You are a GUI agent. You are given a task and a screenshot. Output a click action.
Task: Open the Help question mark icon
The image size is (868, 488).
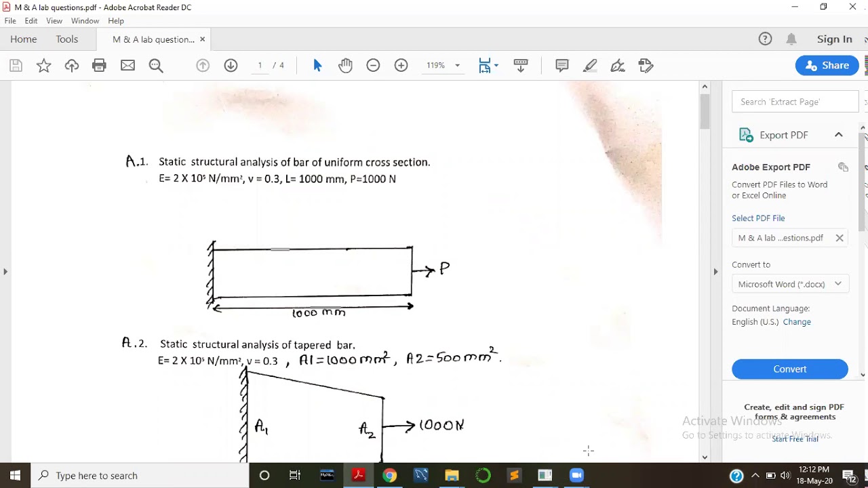[765, 39]
